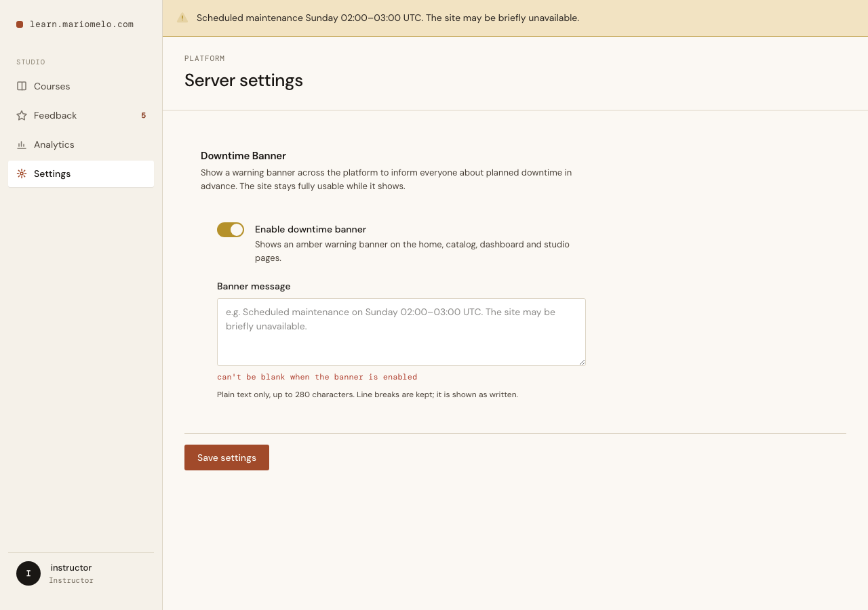The width and height of the screenshot is (868, 610).
Task: Focus the Banner message text area
Action: pos(401,332)
